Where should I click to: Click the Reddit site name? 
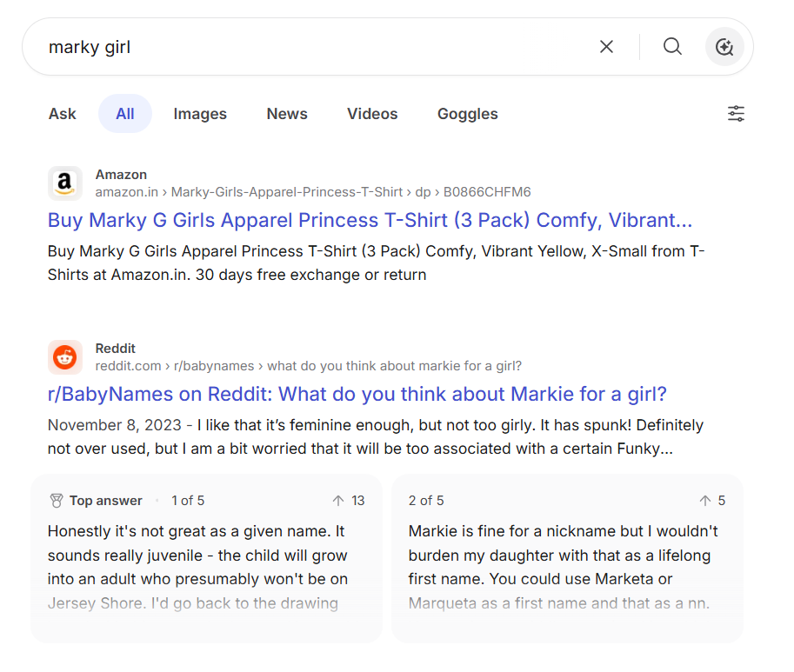click(116, 349)
